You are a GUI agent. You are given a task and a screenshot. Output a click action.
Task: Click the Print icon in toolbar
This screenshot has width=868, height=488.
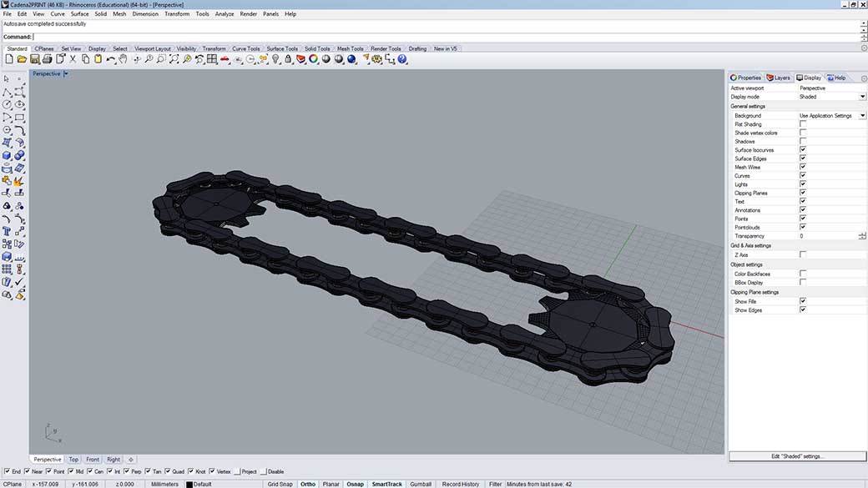pos(47,59)
